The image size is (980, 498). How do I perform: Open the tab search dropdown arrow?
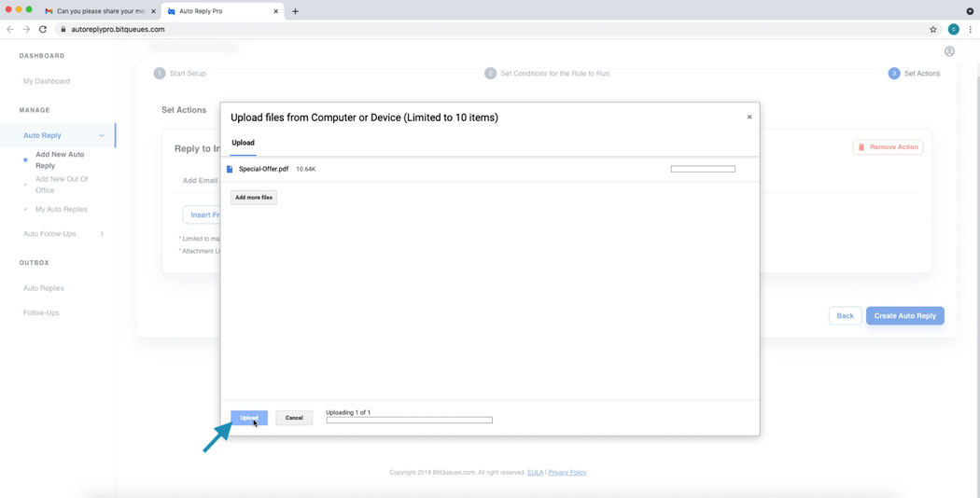tap(970, 11)
